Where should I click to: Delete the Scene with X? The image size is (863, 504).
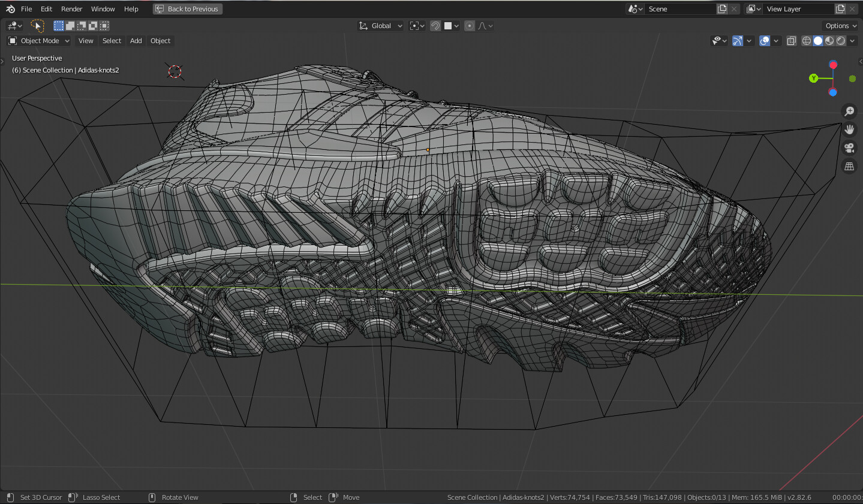734,9
